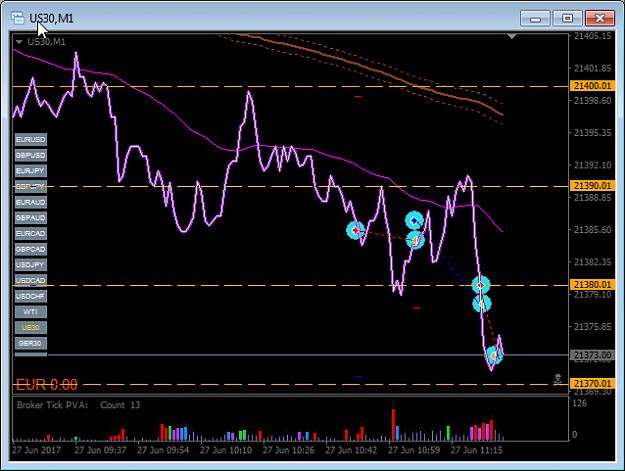Select the trade arrow at 21380.01 line

click(481, 285)
